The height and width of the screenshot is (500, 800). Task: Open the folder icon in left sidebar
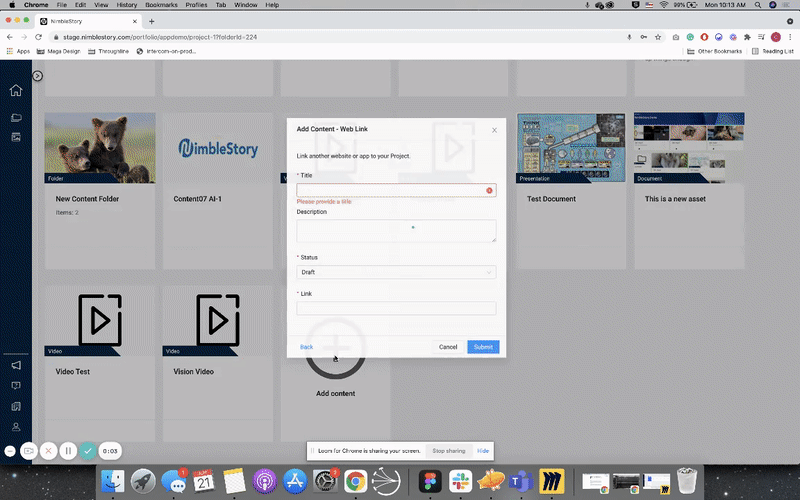[16, 117]
